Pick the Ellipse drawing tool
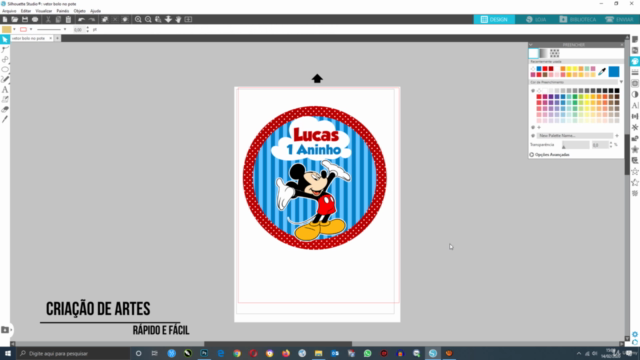Screen dimensions: 640x360 pyautogui.click(x=5, y=69)
